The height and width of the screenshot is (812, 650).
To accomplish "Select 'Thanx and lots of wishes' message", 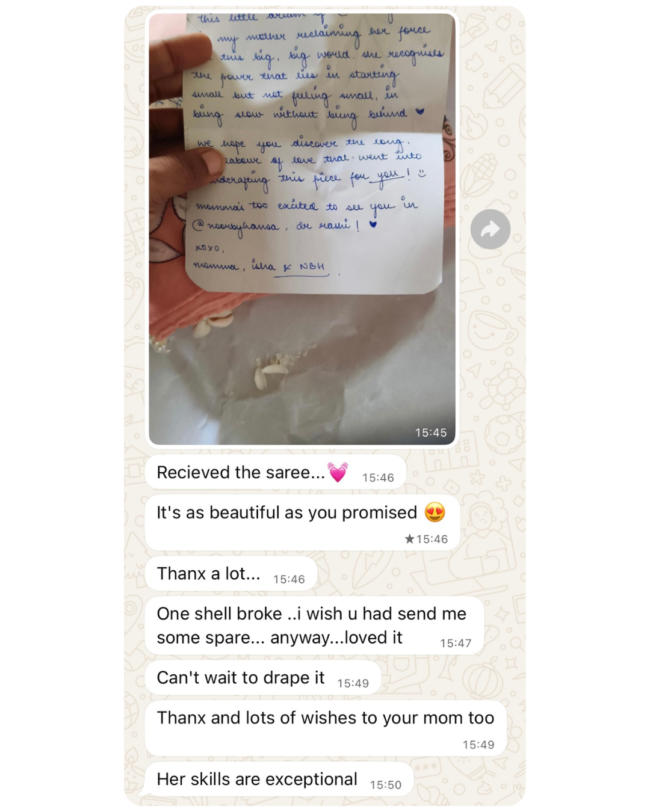I will click(326, 728).
